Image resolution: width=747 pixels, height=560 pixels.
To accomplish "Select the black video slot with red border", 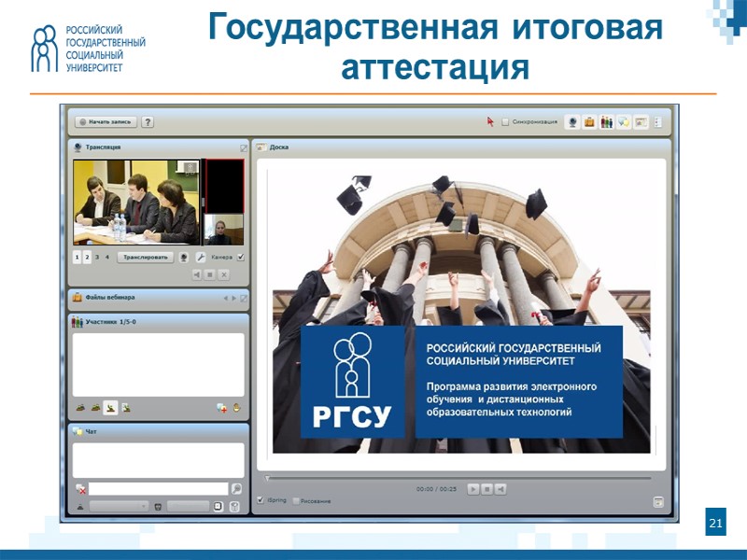I will (224, 186).
